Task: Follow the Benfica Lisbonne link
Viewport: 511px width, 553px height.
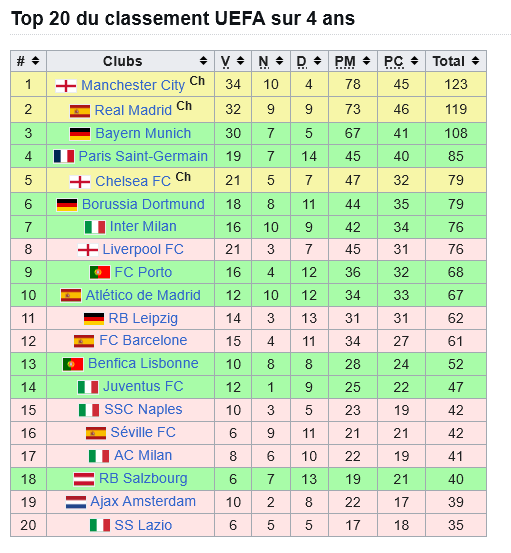Action: point(143,363)
